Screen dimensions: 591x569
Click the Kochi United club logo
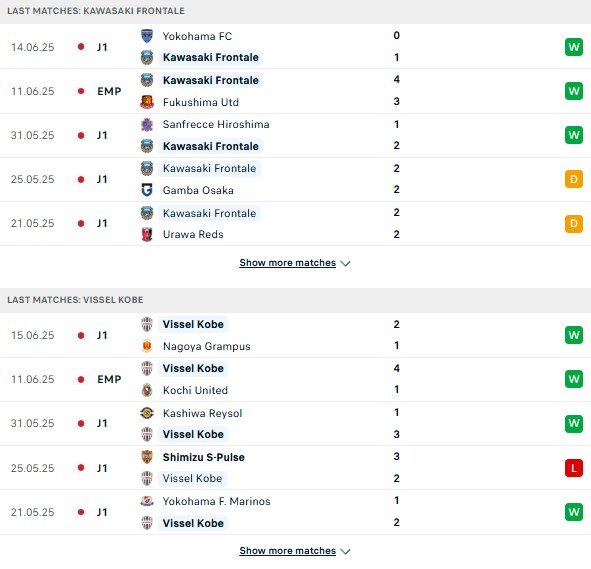point(147,390)
